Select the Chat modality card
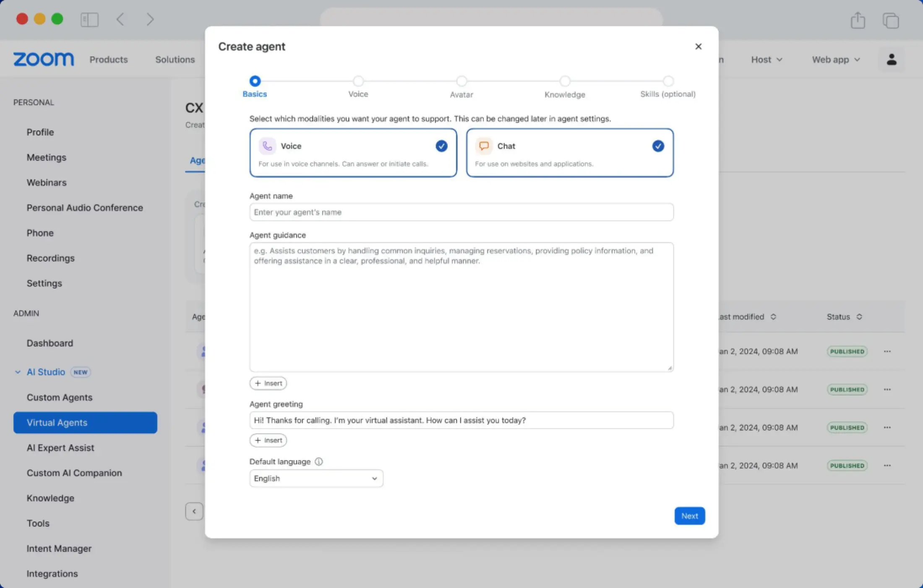The height and width of the screenshot is (588, 923). (x=570, y=153)
